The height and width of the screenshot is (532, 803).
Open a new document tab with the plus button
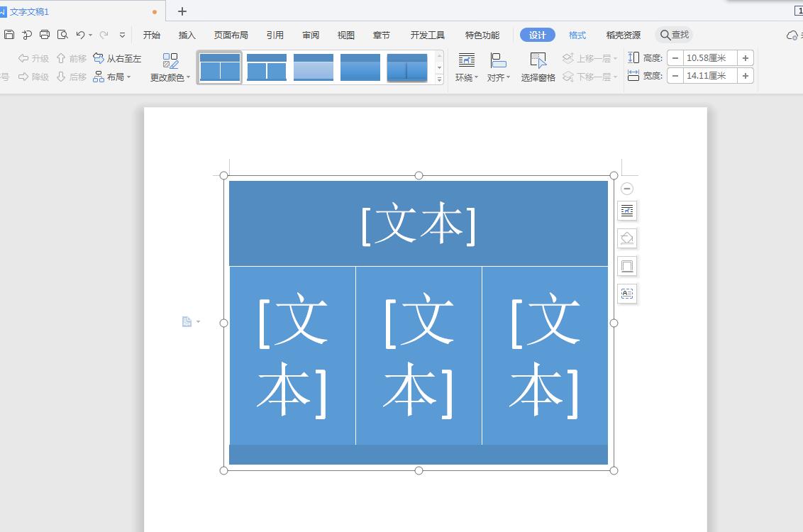(182, 11)
